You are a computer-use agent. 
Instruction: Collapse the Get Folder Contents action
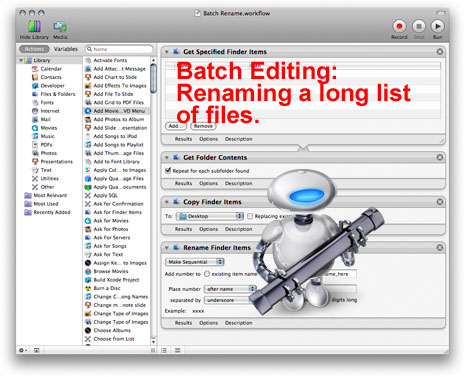[x=167, y=158]
